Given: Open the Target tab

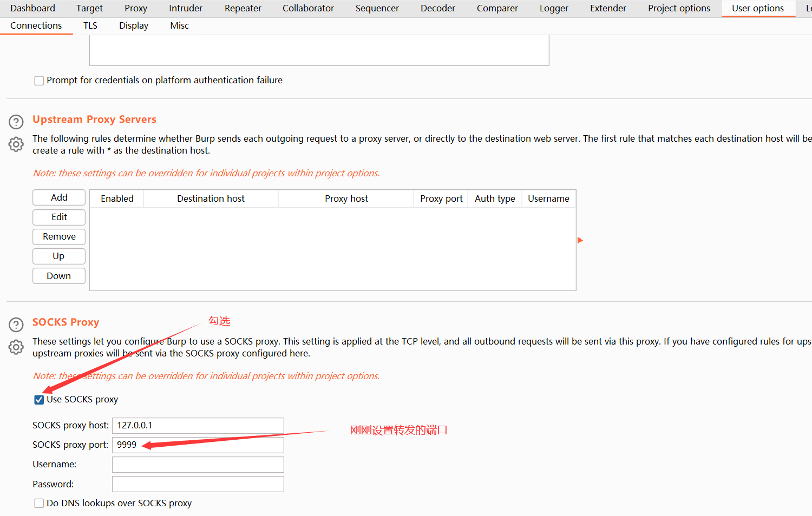Looking at the screenshot, I should (x=89, y=8).
